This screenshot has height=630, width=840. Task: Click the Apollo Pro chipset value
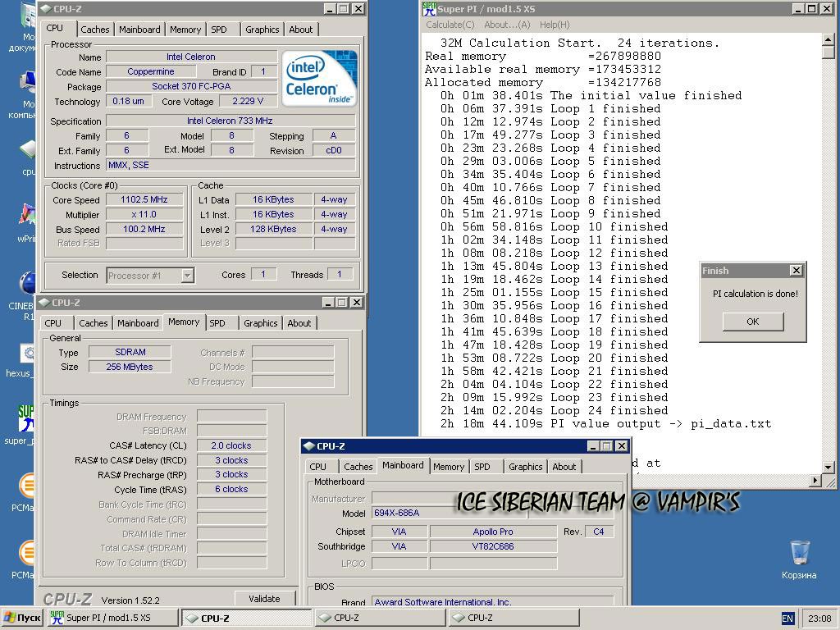(493, 532)
